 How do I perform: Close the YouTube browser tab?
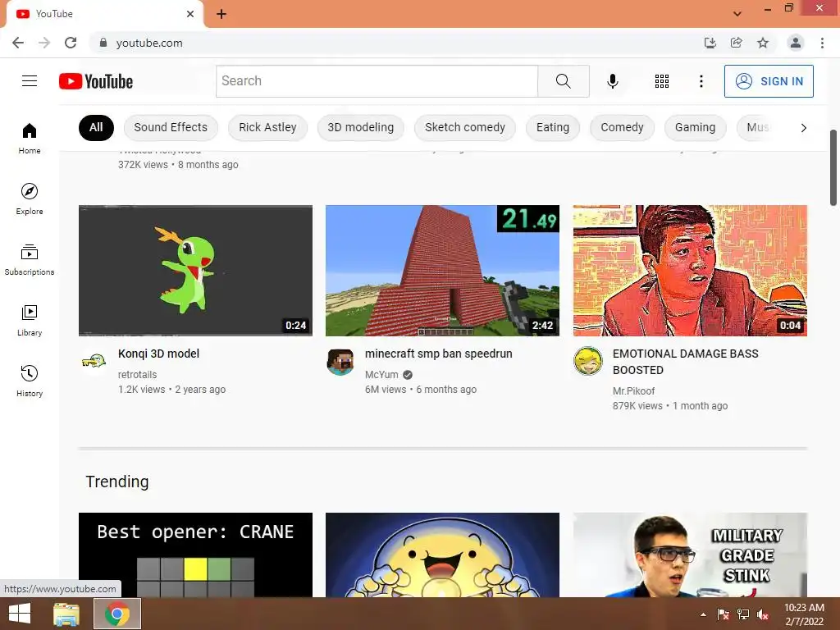pyautogui.click(x=190, y=14)
